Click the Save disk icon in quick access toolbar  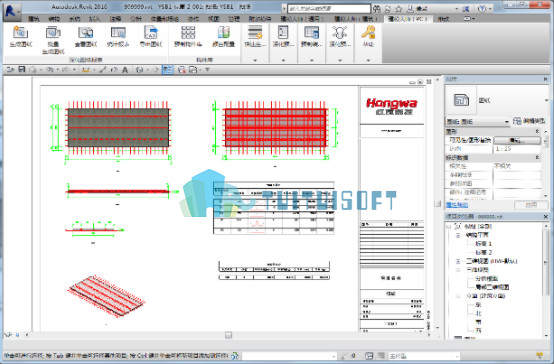click(22, 70)
